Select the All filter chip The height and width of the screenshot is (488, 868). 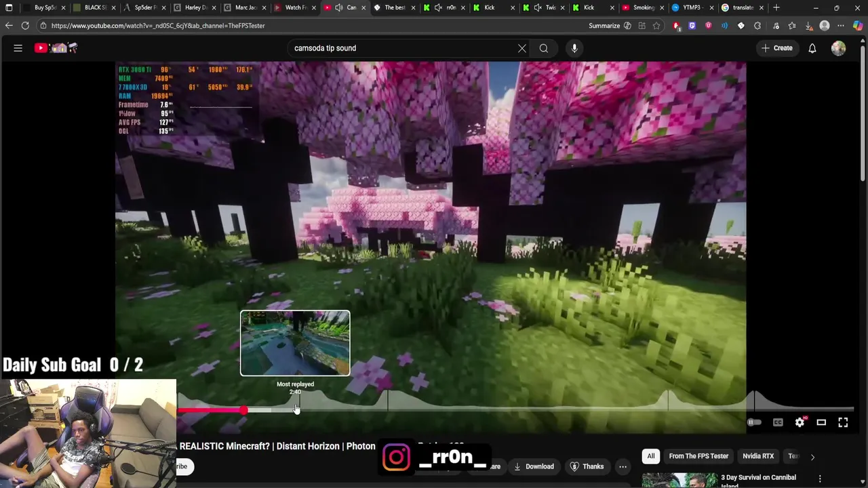pos(651,456)
